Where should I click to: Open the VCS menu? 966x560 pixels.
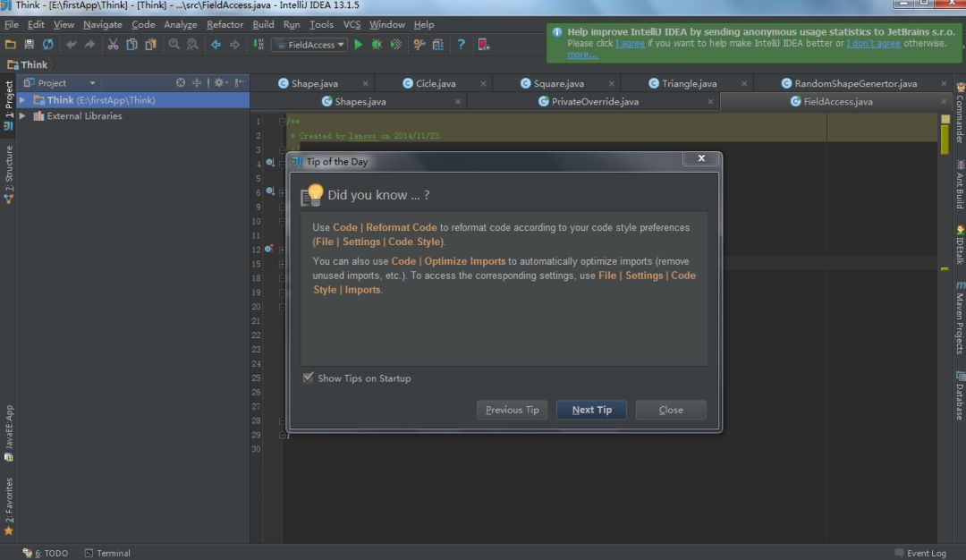[x=352, y=25]
